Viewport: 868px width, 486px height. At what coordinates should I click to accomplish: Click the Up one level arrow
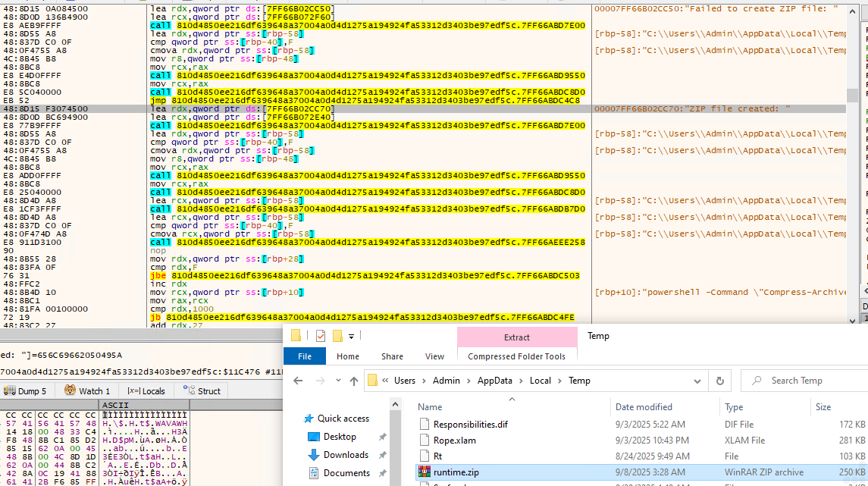click(353, 381)
